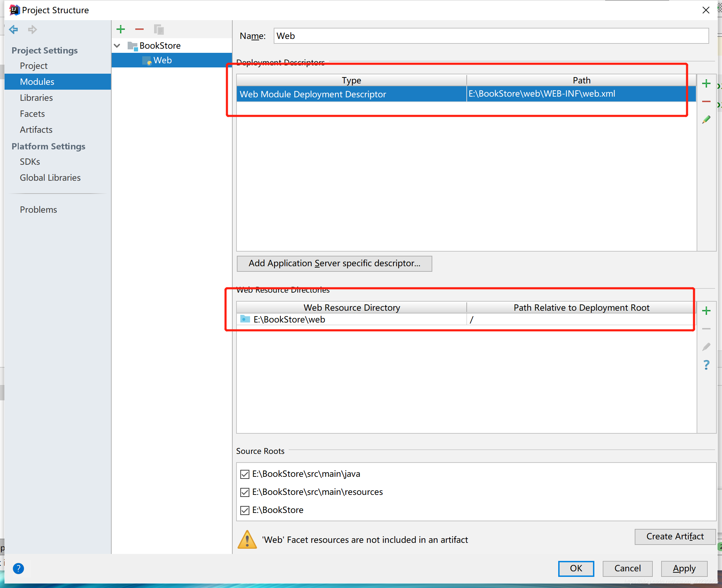The height and width of the screenshot is (588, 722).
Task: Uncheck the E:\BookStore source root
Action: pos(245,510)
